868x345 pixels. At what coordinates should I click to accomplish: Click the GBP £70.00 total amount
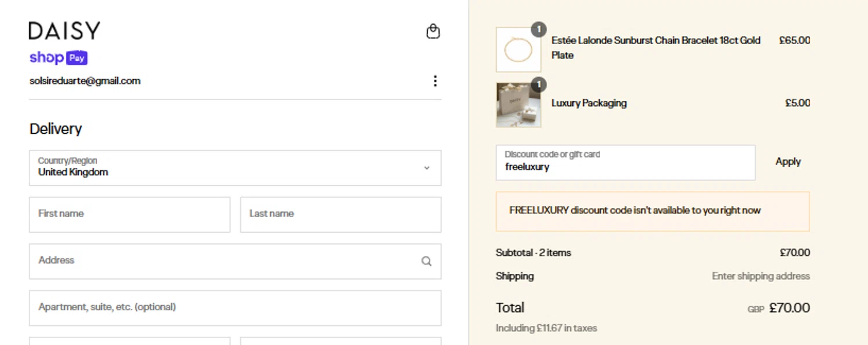tap(779, 308)
